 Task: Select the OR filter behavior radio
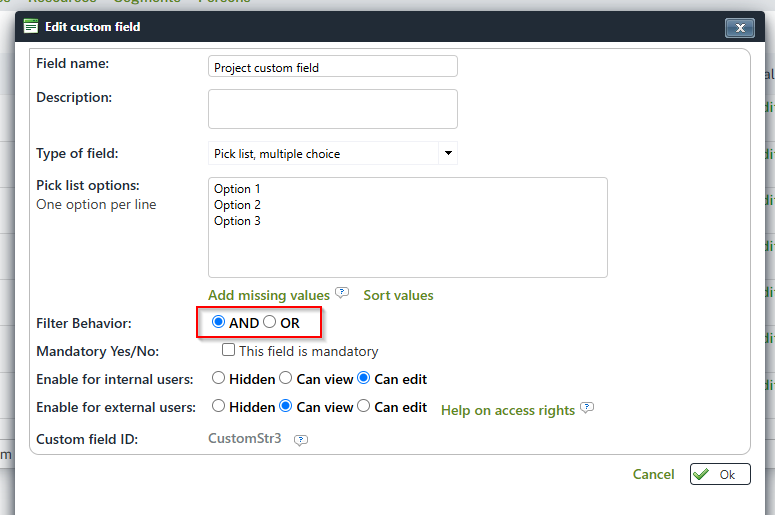pyautogui.click(x=269, y=322)
